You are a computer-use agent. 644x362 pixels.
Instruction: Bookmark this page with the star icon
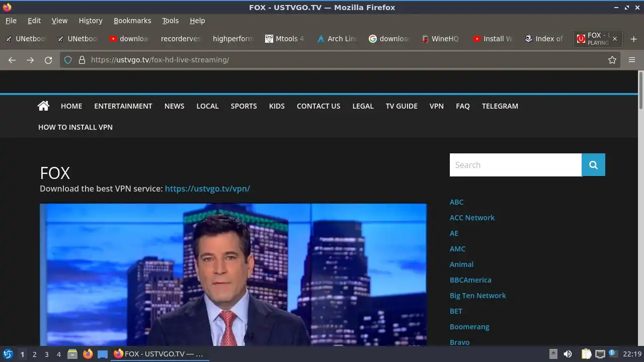(x=612, y=60)
